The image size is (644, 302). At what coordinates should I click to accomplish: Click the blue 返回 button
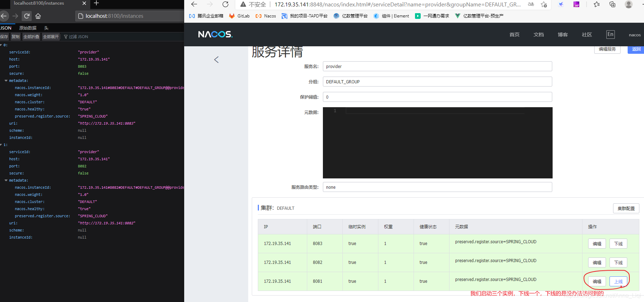pyautogui.click(x=636, y=50)
